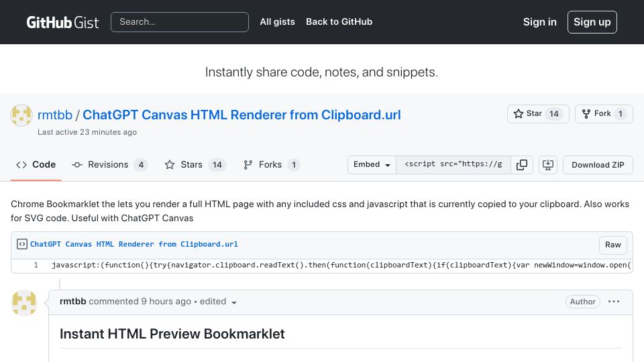This screenshot has width=644, height=362.
Task: Click the javascript code line text
Action: pyautogui.click(x=341, y=265)
